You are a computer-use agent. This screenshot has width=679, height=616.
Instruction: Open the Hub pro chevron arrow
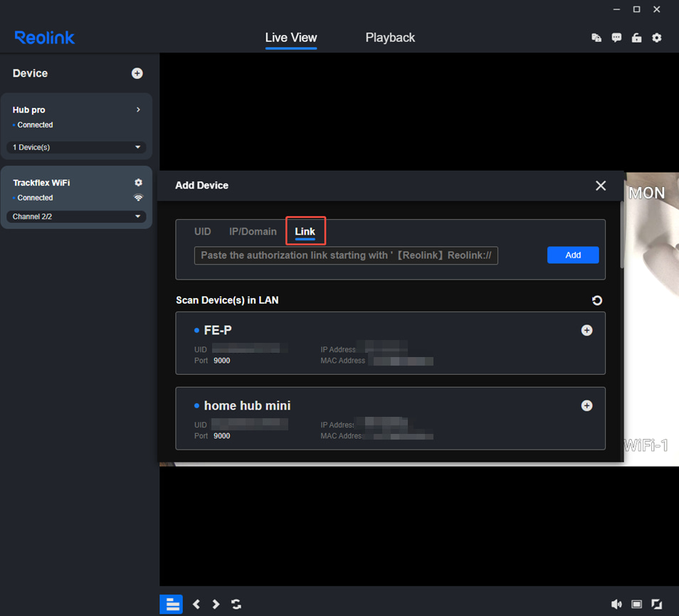(x=138, y=110)
